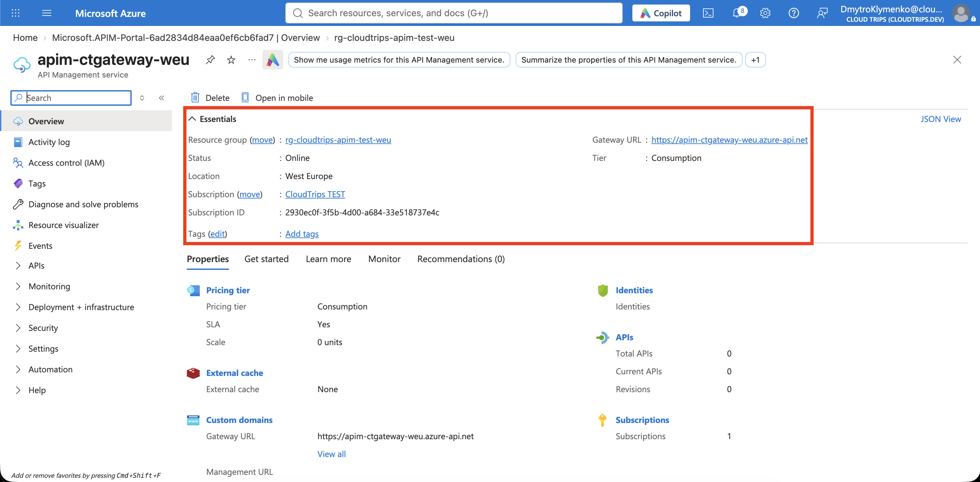
Task: Switch to the Properties tab
Action: tap(208, 259)
